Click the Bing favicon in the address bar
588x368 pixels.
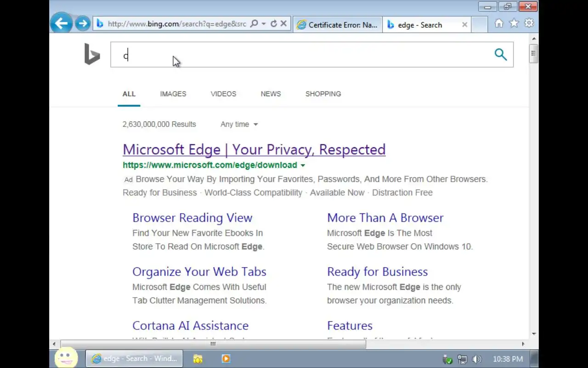point(100,23)
